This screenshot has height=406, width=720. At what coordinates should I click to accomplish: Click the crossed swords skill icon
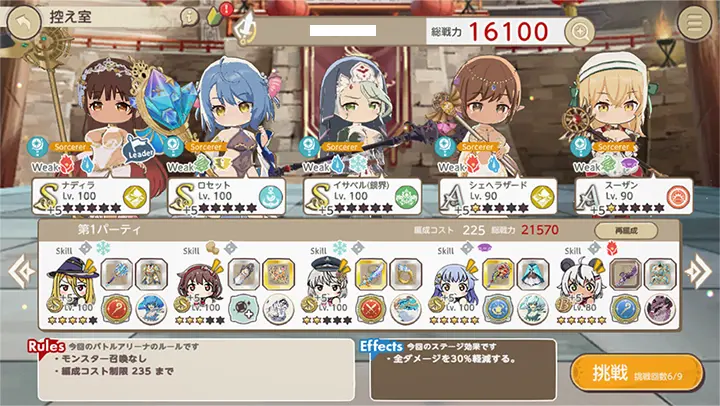pos(371,309)
